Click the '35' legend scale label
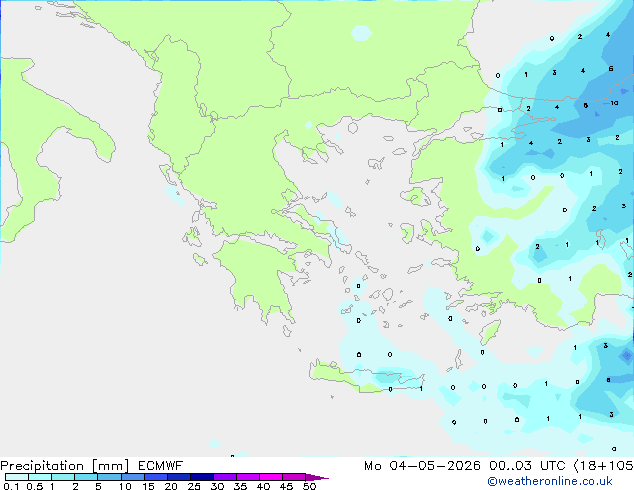 240,486
